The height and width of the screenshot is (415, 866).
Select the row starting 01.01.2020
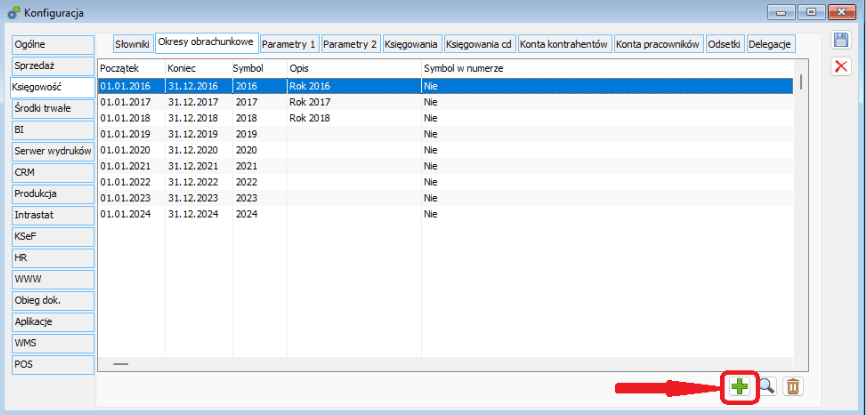point(446,150)
